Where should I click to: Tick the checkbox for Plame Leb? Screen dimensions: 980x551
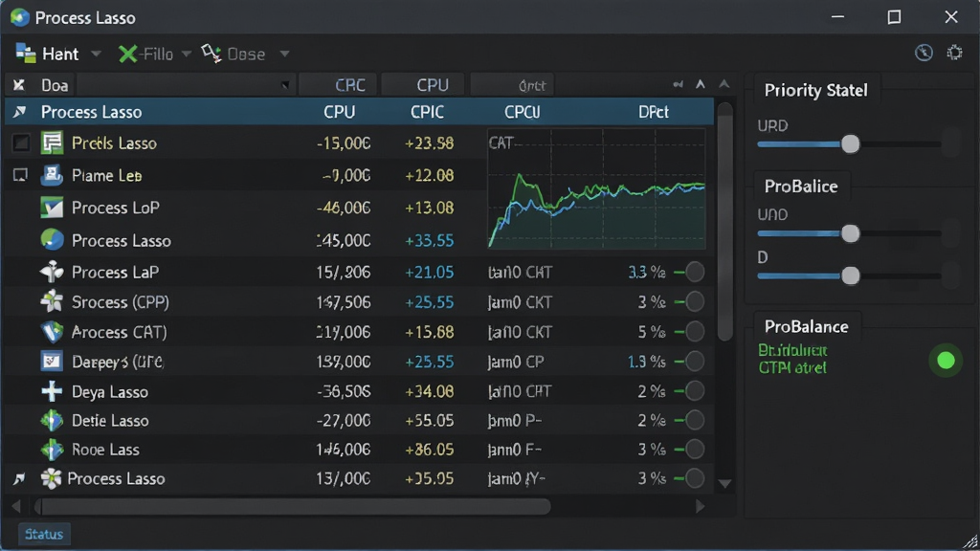click(21, 176)
